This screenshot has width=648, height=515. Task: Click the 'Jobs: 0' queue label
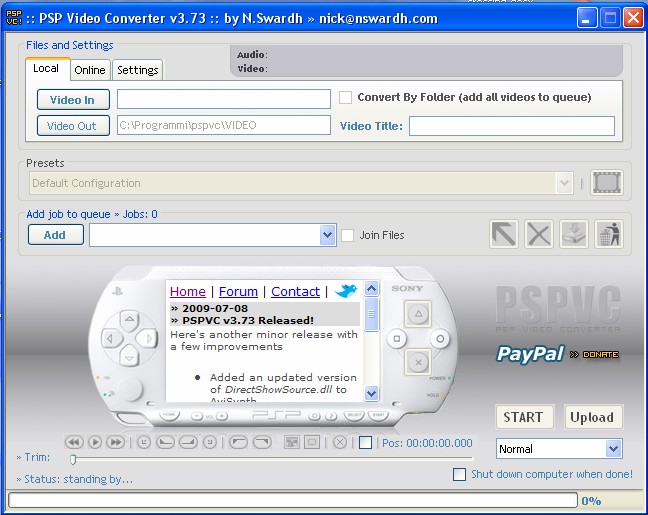140,214
